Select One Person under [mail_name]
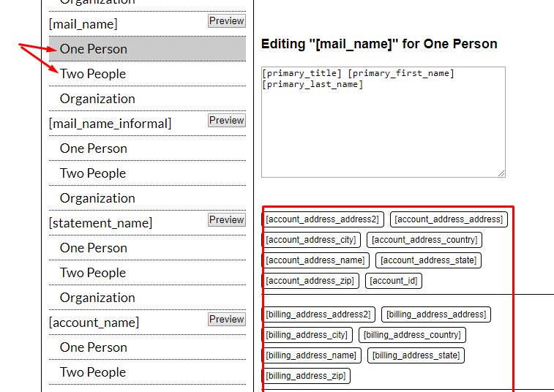Image resolution: width=554 pixels, height=392 pixels. [94, 49]
